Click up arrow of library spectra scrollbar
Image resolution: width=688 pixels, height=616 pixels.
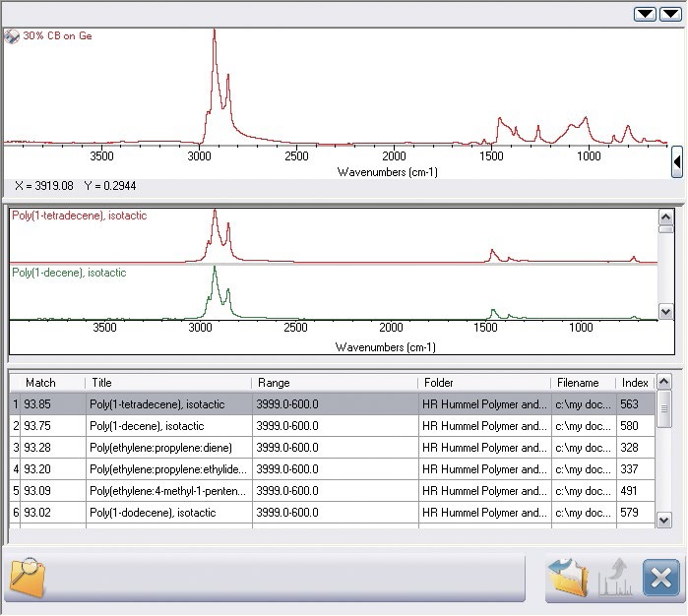pyautogui.click(x=666, y=216)
